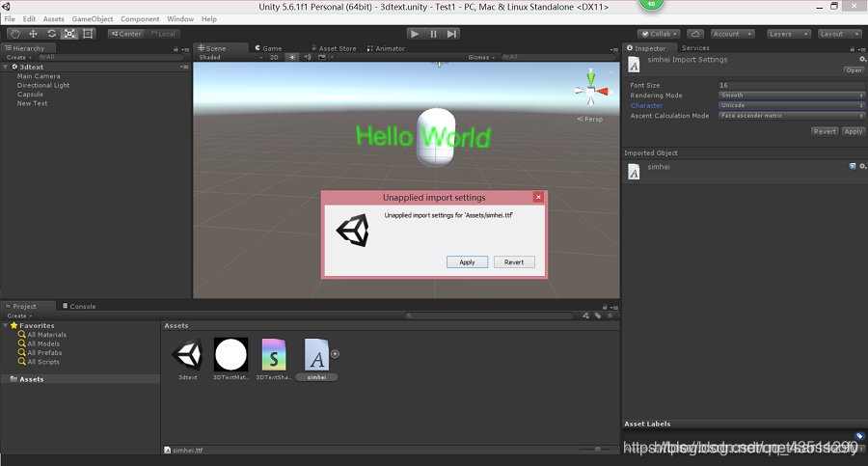Select Capsule in Hierarchy
Image resolution: width=868 pixels, height=466 pixels.
coord(30,95)
